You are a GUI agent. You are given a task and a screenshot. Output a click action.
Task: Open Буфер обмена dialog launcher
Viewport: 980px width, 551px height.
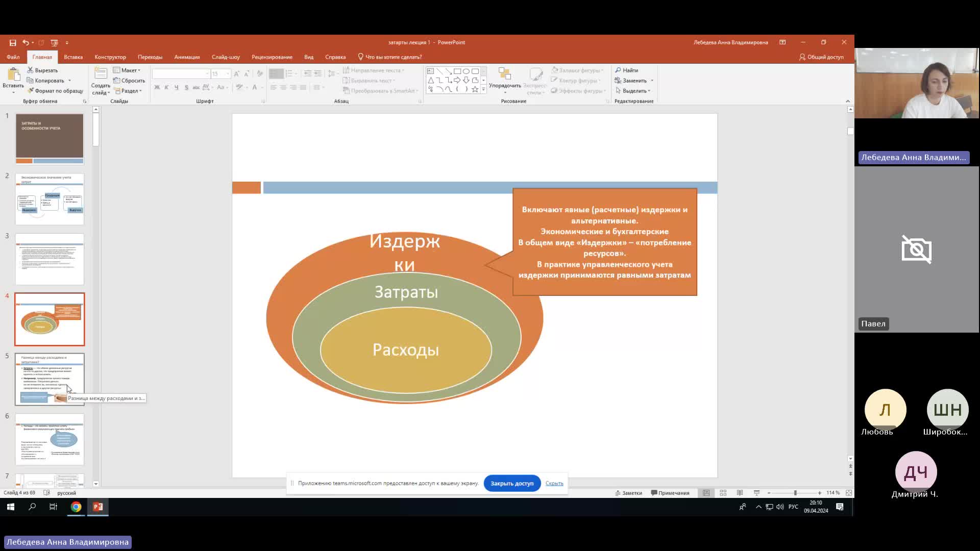pyautogui.click(x=85, y=102)
